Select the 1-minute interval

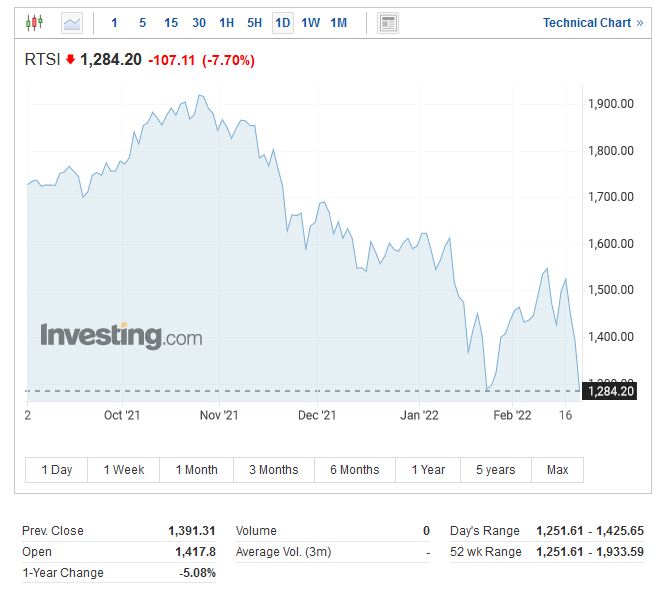click(x=114, y=22)
